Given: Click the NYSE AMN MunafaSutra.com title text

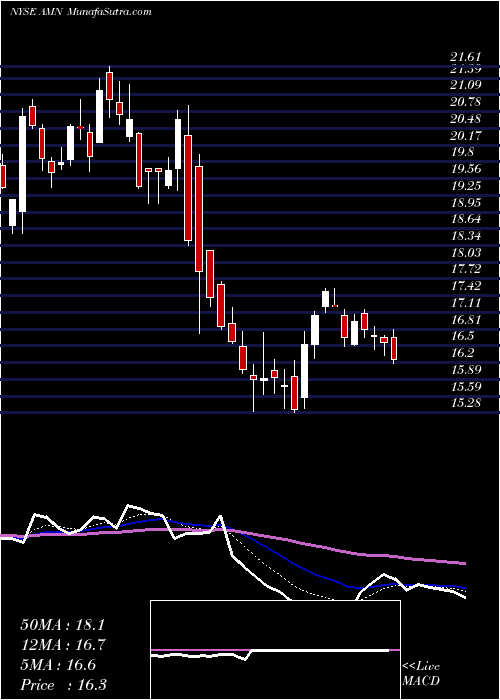Looking at the screenshot, I should [81, 12].
